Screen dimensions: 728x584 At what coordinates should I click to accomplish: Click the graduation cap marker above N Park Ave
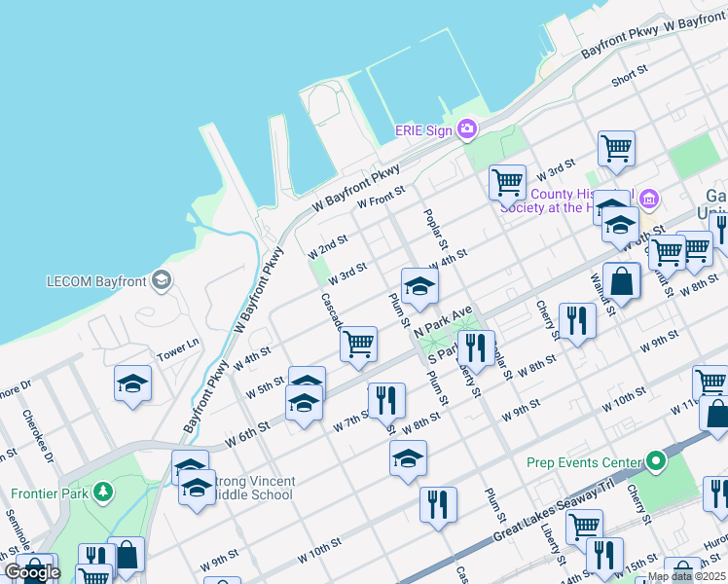[419, 285]
